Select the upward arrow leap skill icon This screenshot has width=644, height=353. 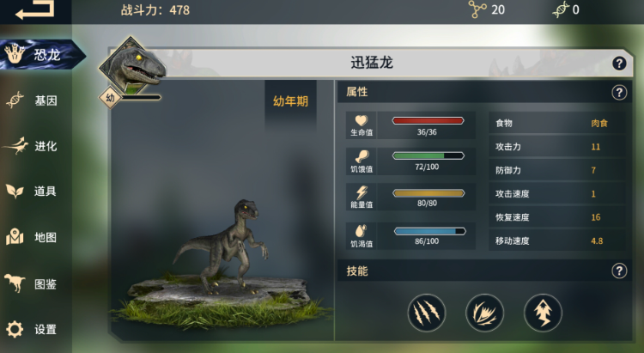point(543,313)
